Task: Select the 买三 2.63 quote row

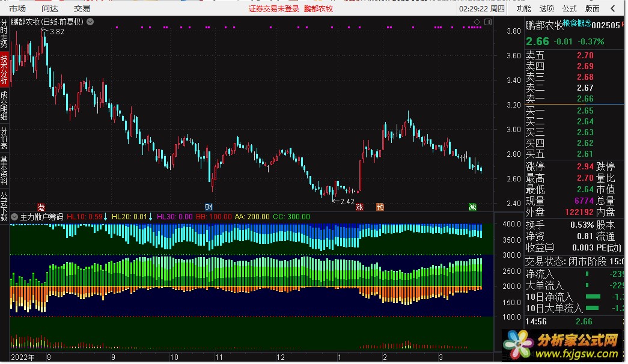Action: [x=575, y=132]
